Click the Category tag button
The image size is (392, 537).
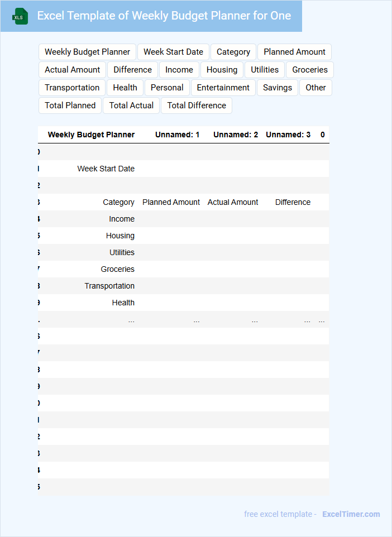(233, 52)
